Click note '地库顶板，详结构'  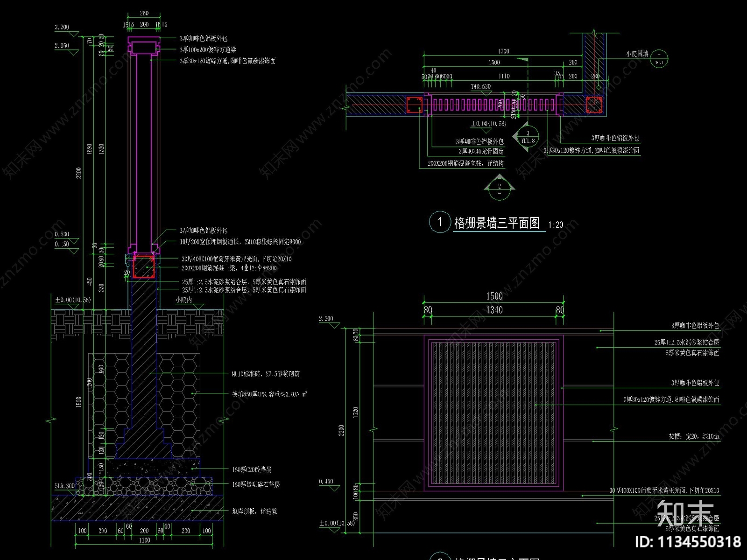(x=254, y=511)
